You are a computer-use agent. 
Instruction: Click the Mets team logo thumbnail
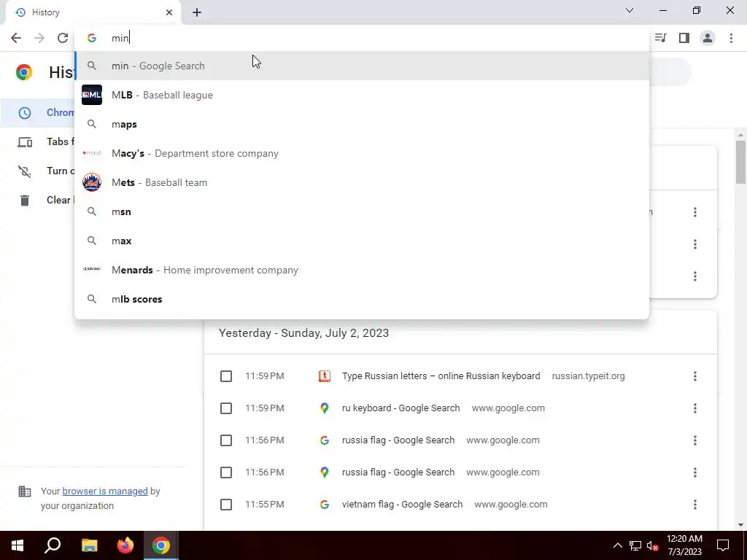tap(92, 182)
